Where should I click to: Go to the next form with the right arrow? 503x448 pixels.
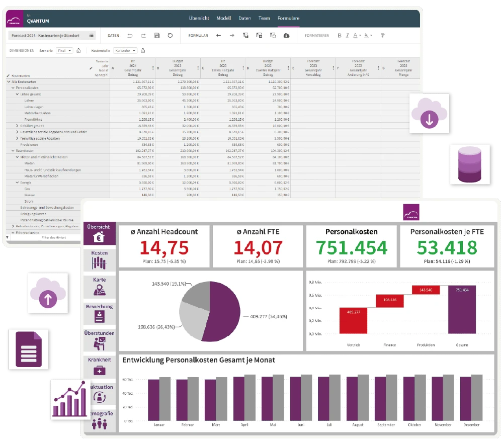tap(232, 36)
